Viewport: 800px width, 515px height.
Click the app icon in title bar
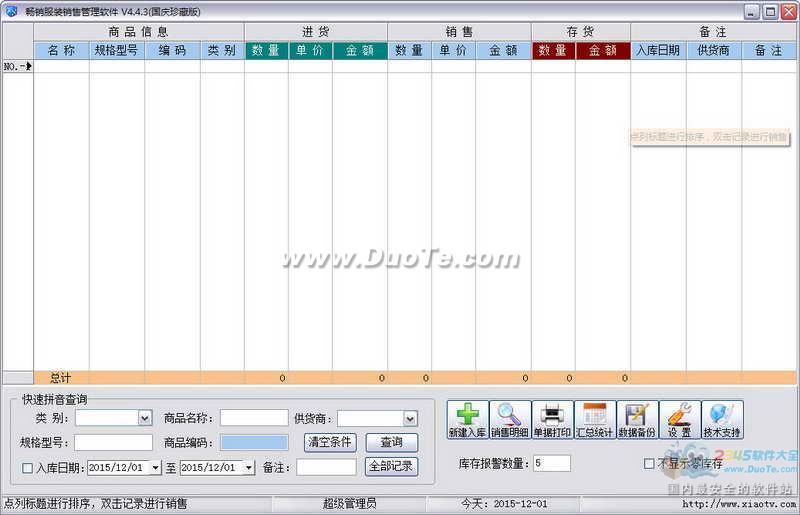tap(10, 12)
